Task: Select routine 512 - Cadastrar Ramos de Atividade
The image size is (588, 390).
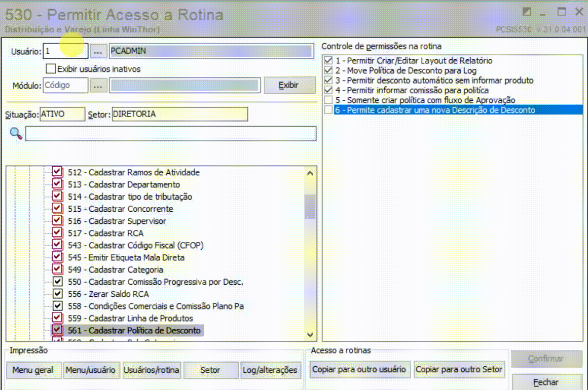Action: coord(134,172)
